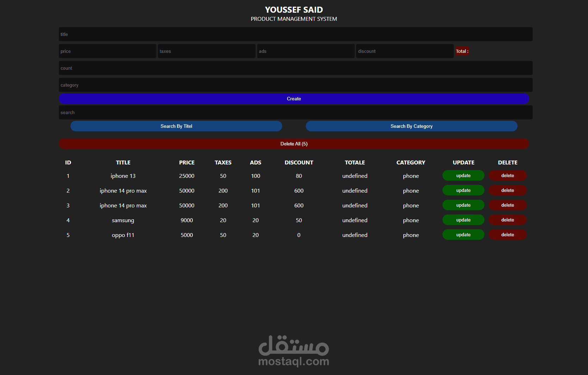Click the title input field
588x375 pixels.
294,34
